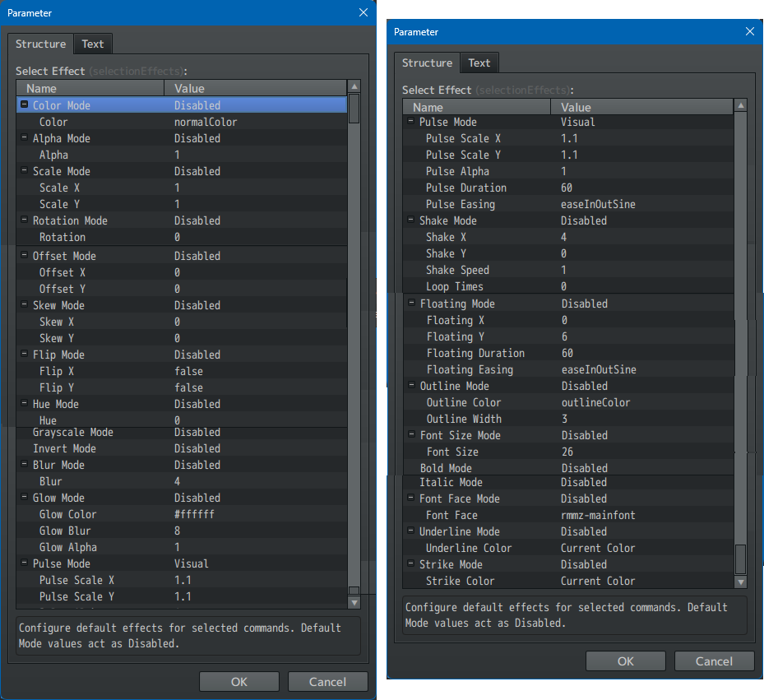This screenshot has width=764, height=700.
Task: Select the Invert Mode row
Action: click(x=182, y=448)
